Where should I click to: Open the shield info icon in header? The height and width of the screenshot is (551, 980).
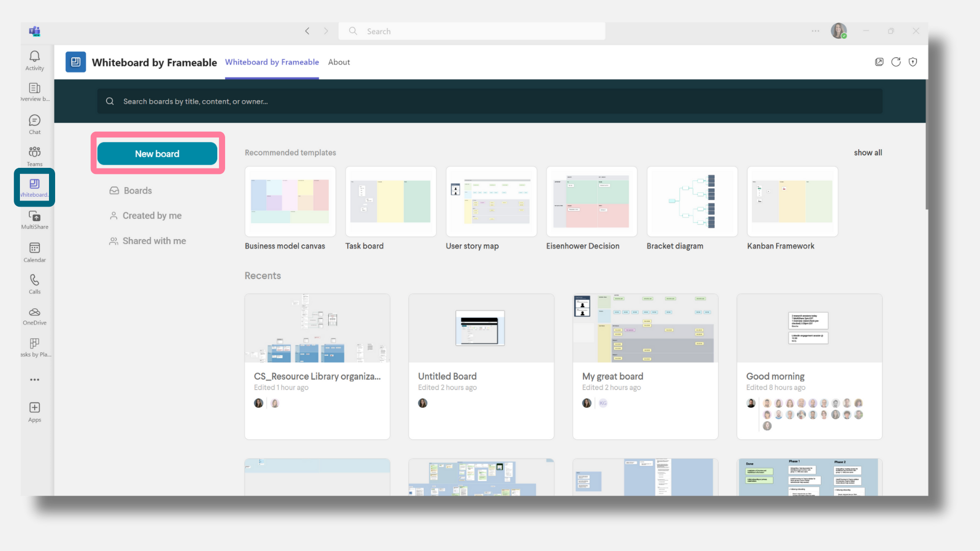pos(913,62)
